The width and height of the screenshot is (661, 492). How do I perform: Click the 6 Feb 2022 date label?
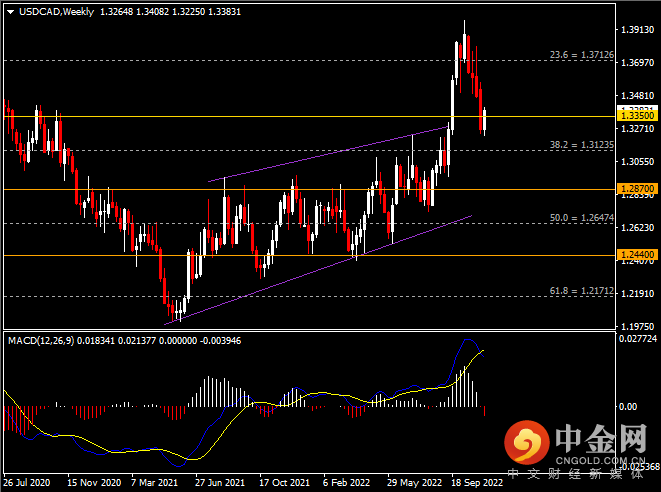[347, 482]
